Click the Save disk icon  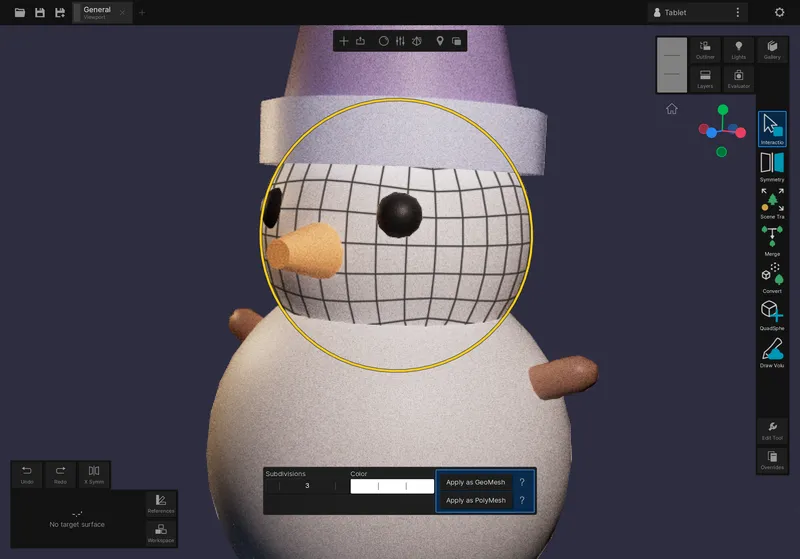(40, 13)
